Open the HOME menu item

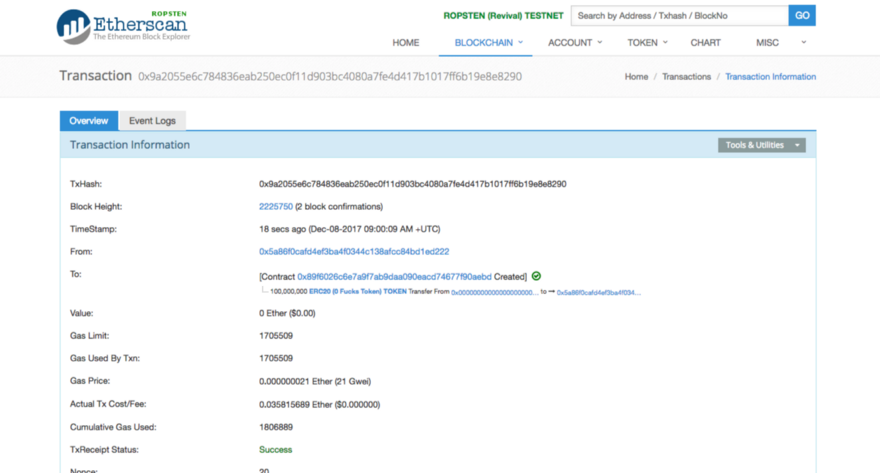tap(405, 43)
